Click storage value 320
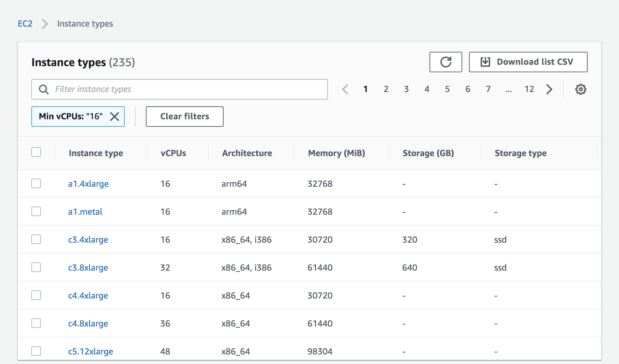 tap(410, 240)
